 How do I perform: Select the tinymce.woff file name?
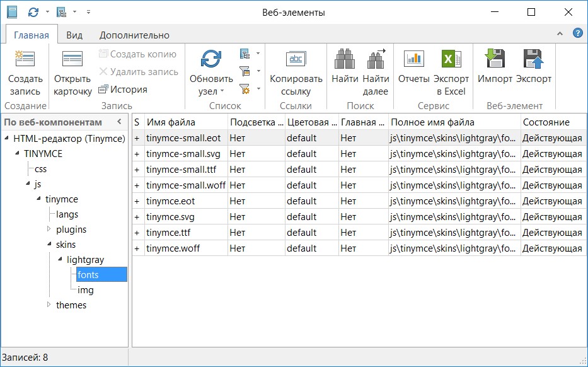coord(173,248)
